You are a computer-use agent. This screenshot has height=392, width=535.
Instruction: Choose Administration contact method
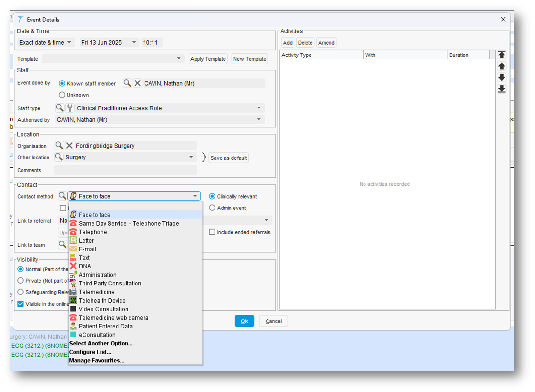point(136,275)
